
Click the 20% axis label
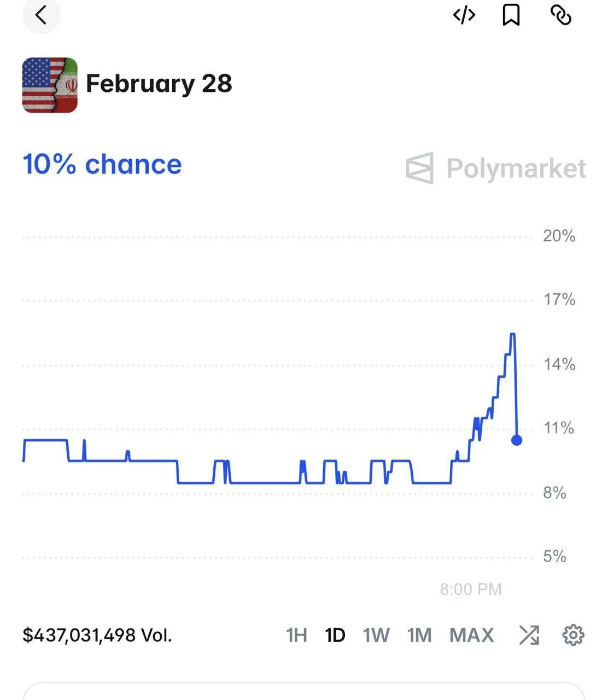[559, 236]
